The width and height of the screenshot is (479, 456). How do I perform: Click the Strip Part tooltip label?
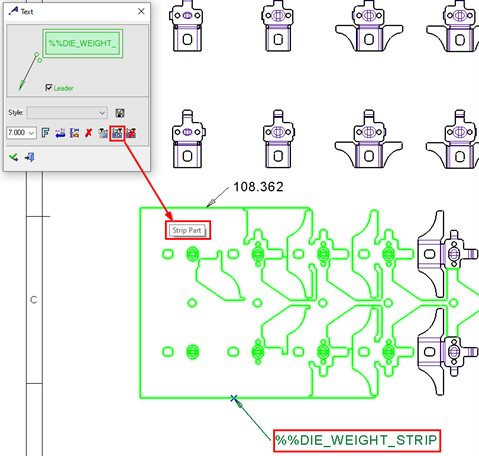[x=187, y=230]
